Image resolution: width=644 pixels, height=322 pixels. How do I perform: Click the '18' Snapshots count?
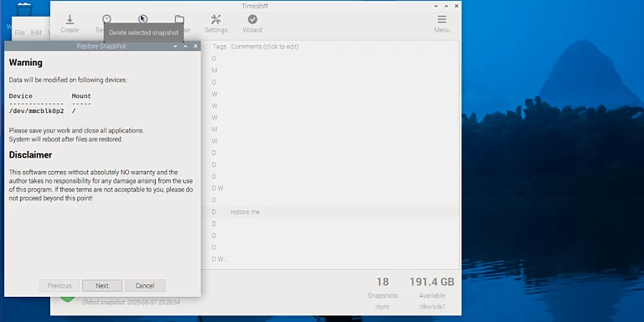[382, 282]
